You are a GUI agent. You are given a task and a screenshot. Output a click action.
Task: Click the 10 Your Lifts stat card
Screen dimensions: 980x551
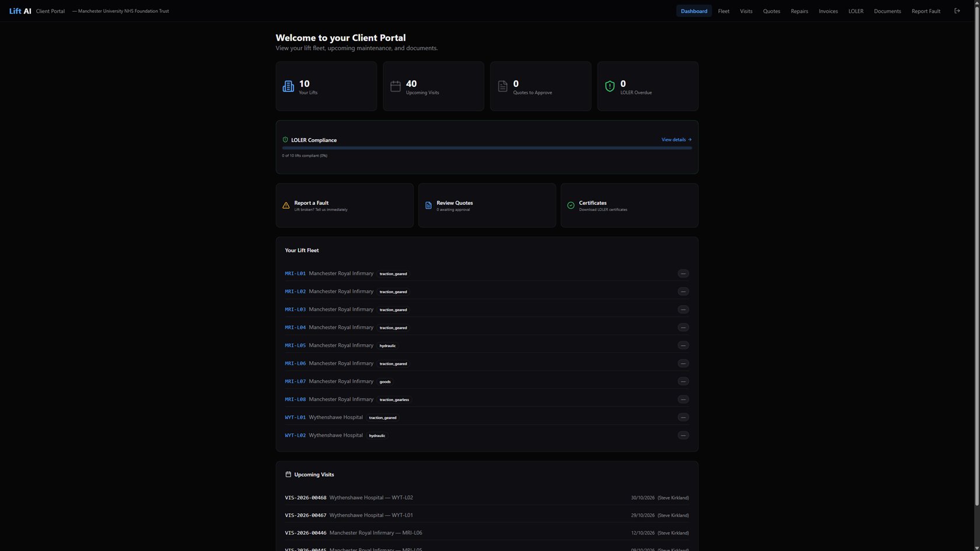coord(326,86)
